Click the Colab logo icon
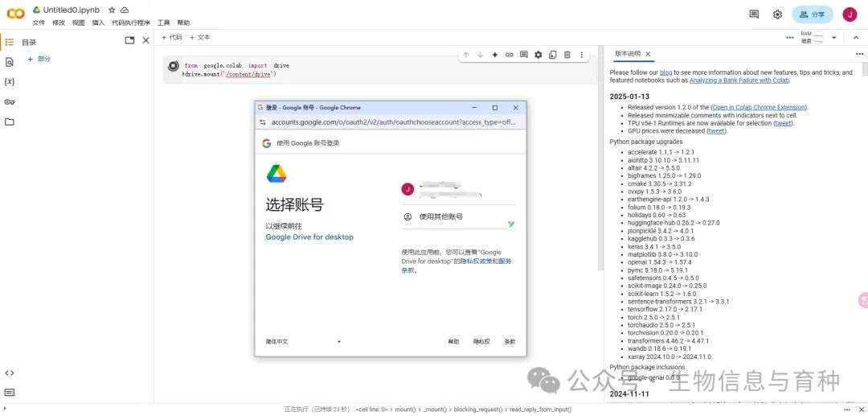 (15, 14)
